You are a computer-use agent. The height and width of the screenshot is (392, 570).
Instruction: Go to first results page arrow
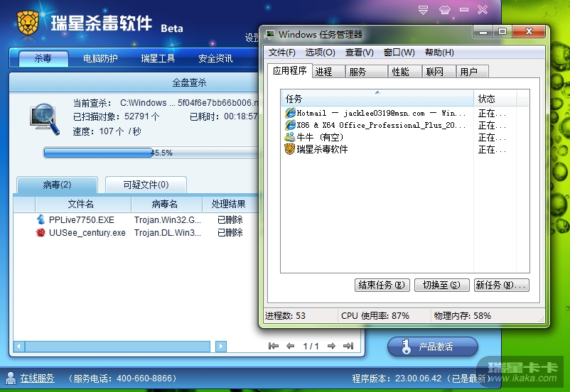pyautogui.click(x=274, y=346)
